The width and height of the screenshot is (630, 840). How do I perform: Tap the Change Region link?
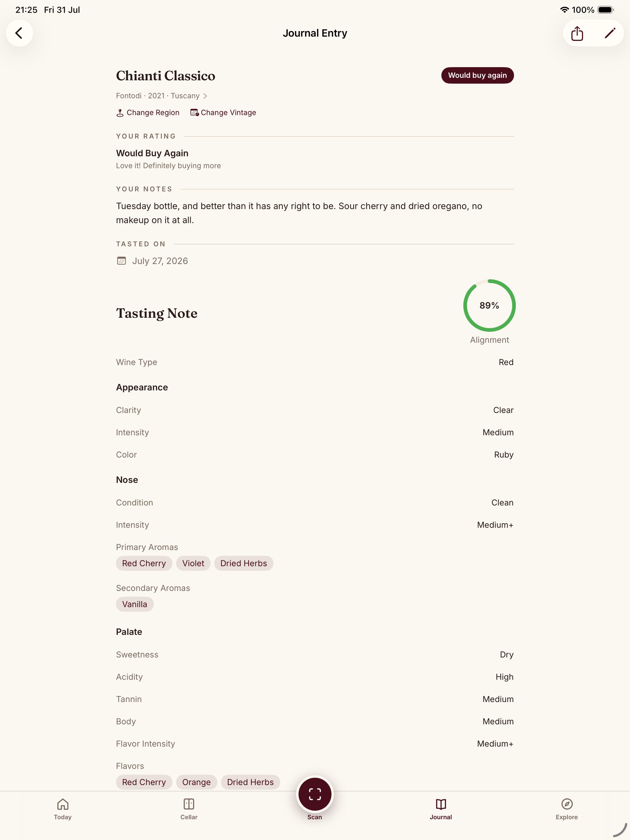pos(148,112)
